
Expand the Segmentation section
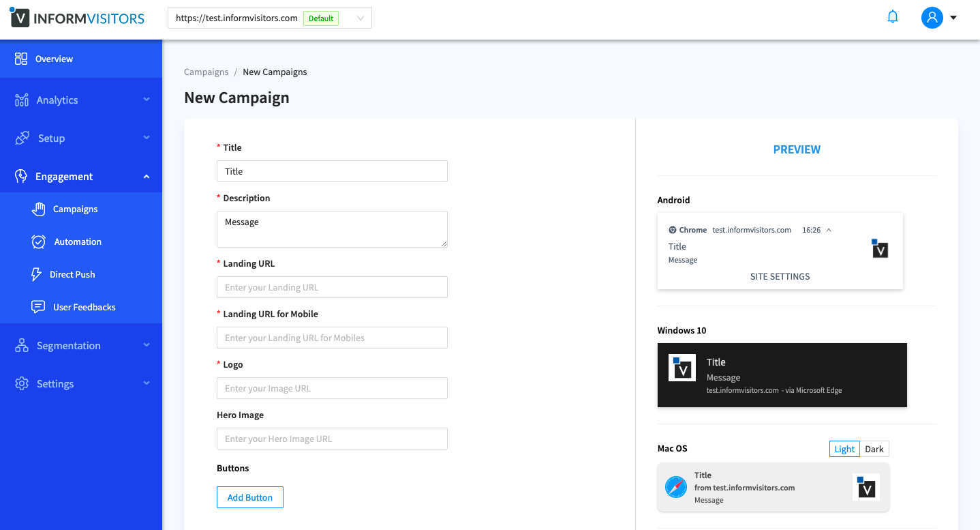(x=81, y=346)
